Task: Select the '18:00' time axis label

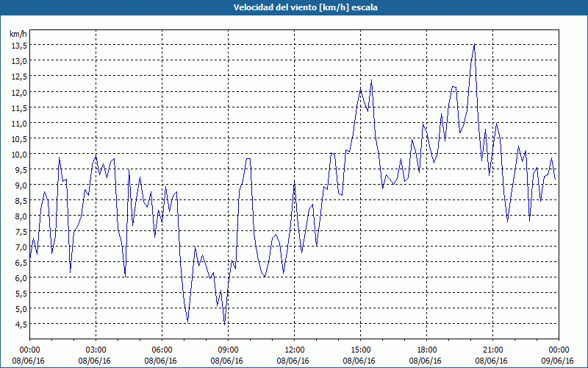Action: pos(427,351)
